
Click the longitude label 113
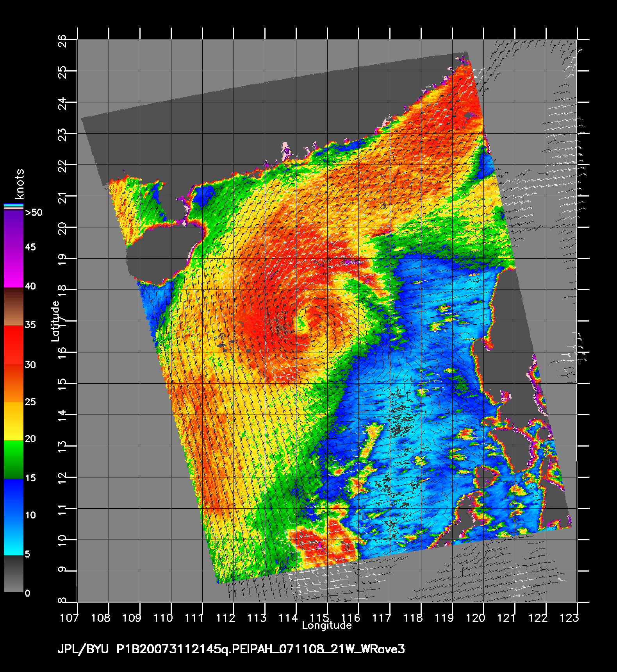[257, 618]
